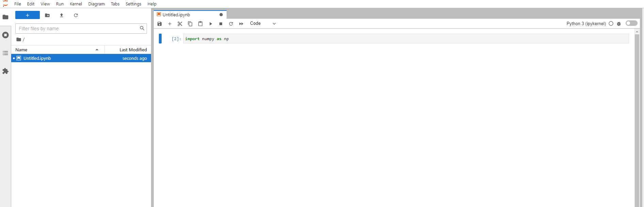Enable debugger with the bug icon

[x=619, y=24]
